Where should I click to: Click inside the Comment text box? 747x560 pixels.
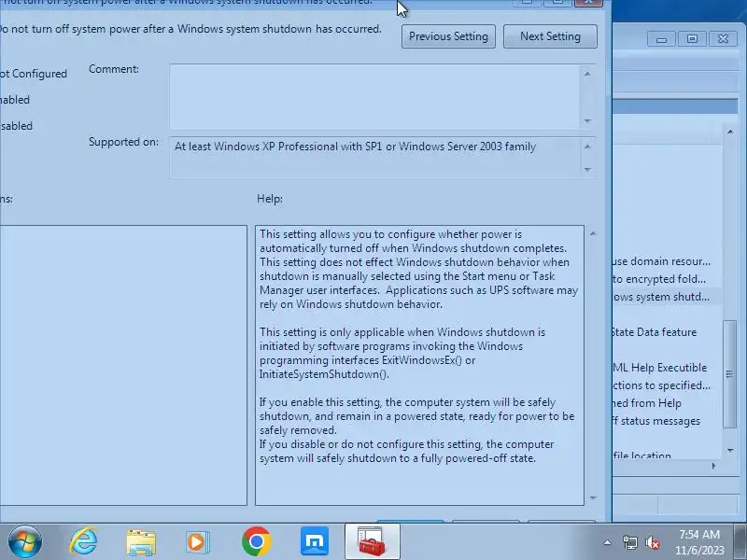coord(374,97)
